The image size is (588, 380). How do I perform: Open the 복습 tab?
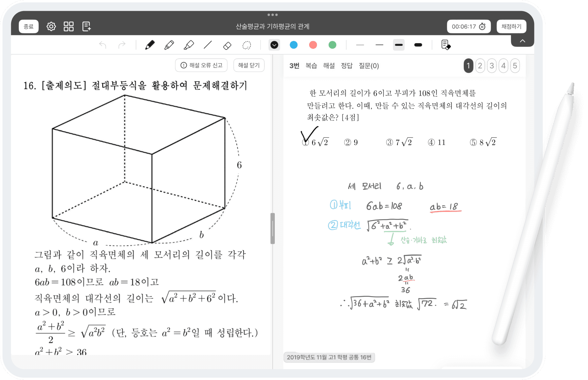[x=311, y=66]
